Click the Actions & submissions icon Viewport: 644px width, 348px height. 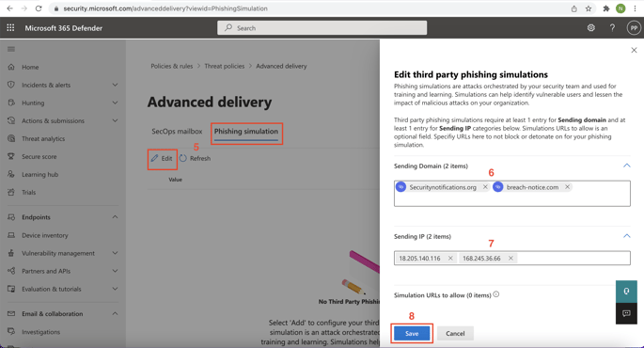pos(11,120)
